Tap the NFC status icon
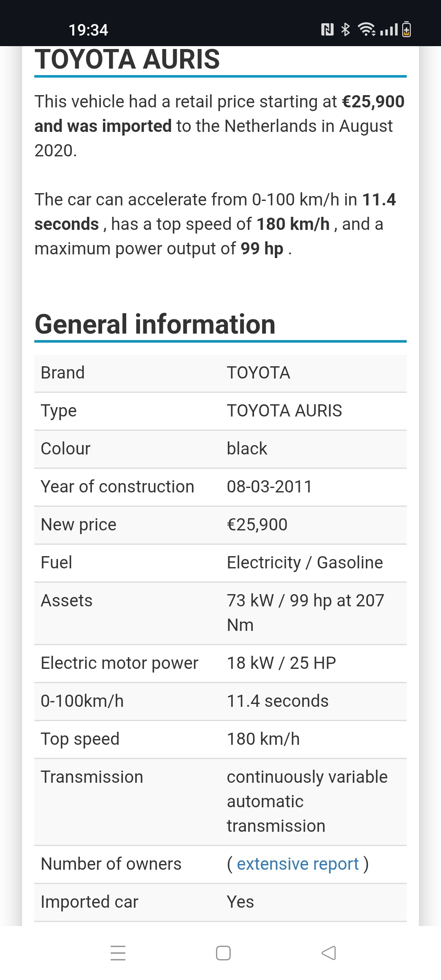 point(327,29)
